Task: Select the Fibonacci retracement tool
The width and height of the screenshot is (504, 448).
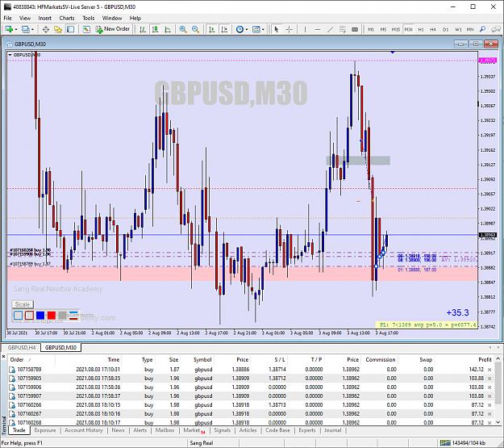Action: (x=343, y=29)
